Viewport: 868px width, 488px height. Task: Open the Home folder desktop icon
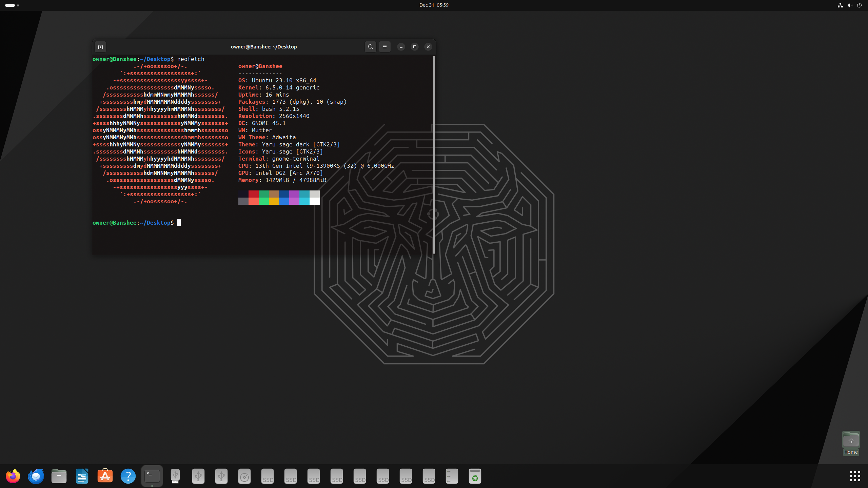coord(851,443)
